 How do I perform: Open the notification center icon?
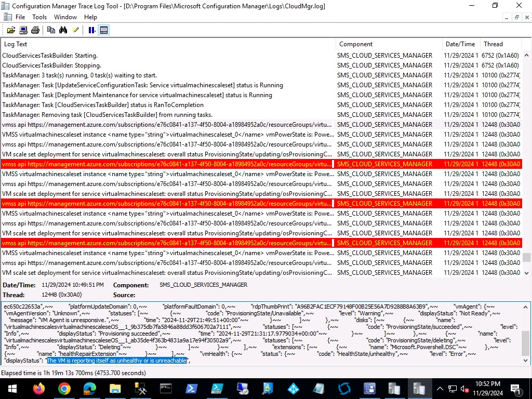[516, 389]
